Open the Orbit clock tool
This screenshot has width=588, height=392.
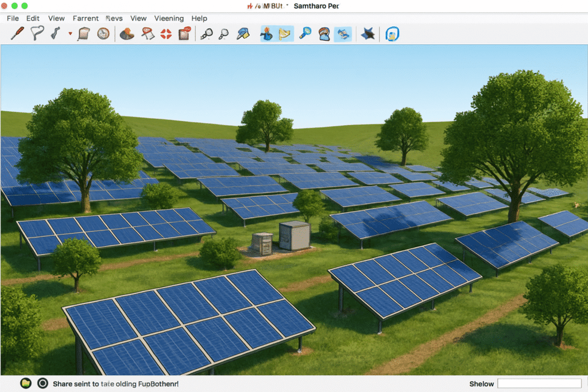(102, 33)
